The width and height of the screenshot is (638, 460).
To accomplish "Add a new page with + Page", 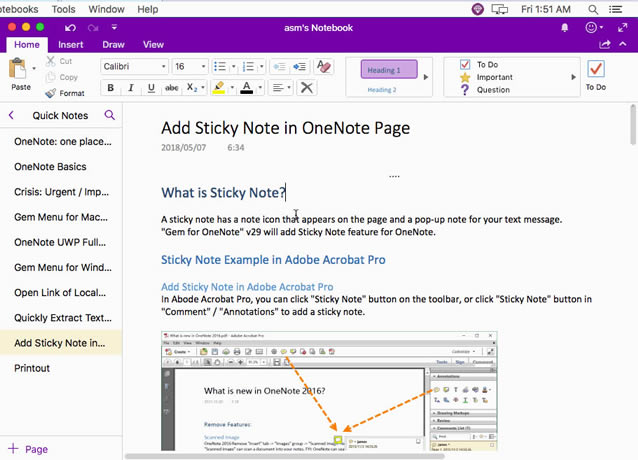I will pos(28,449).
